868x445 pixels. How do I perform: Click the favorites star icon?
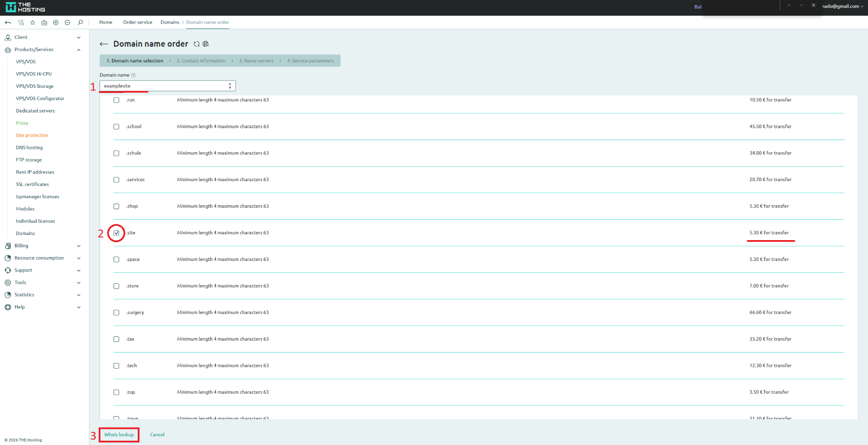[x=33, y=22]
